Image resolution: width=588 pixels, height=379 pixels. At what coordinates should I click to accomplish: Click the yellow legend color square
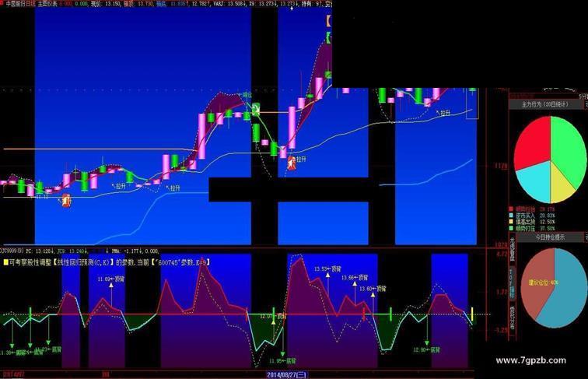pyautogui.click(x=511, y=222)
